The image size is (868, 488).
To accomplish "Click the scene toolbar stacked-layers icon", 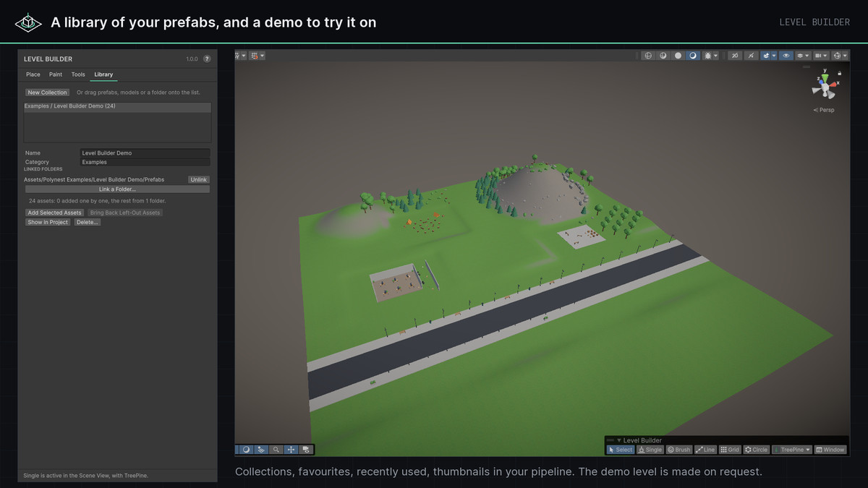I will point(800,56).
